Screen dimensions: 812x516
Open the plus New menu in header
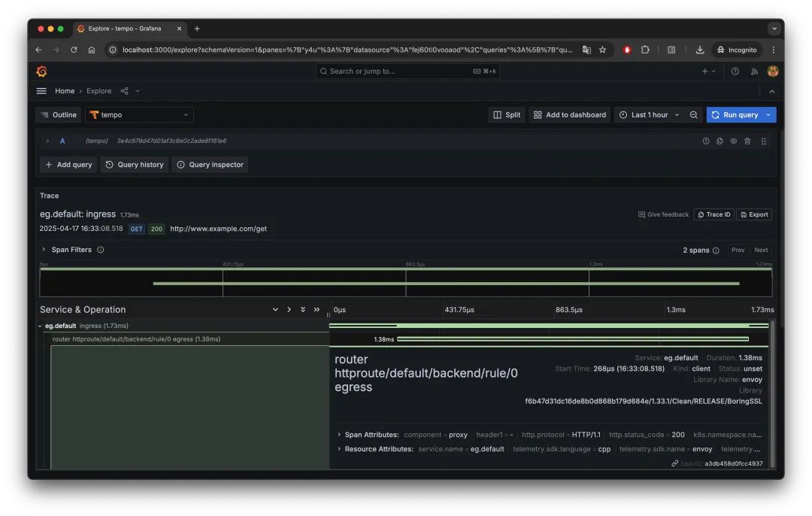(x=708, y=71)
